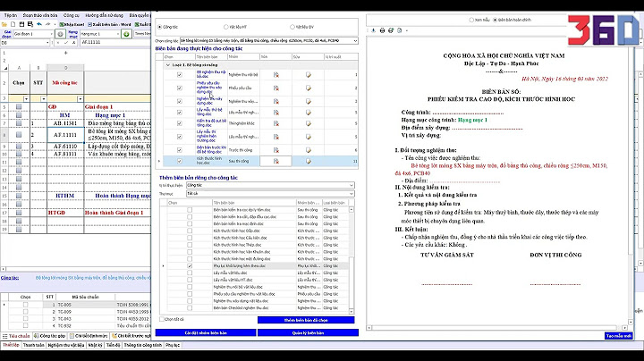Uncheck the Phụ lục khối lượng kèm theo.doc checkbox
644x361 pixels.
tap(190, 265)
